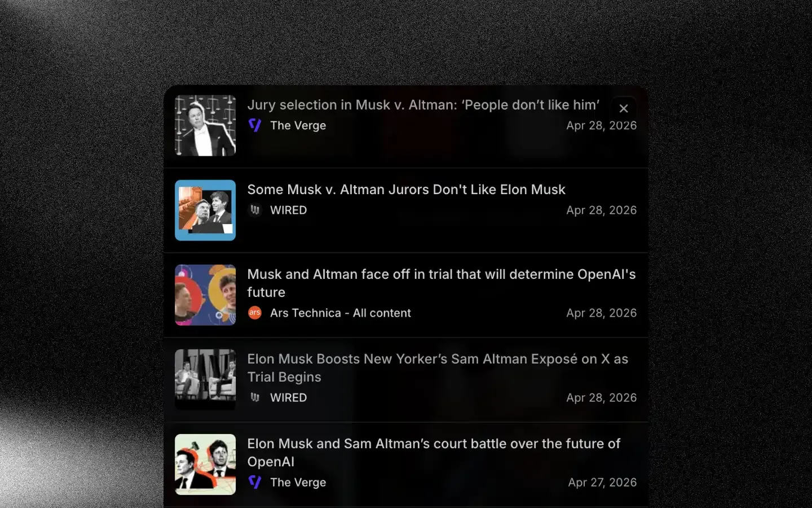Click 'The Verge' source label on first article
The height and width of the screenshot is (508, 812).
298,125
